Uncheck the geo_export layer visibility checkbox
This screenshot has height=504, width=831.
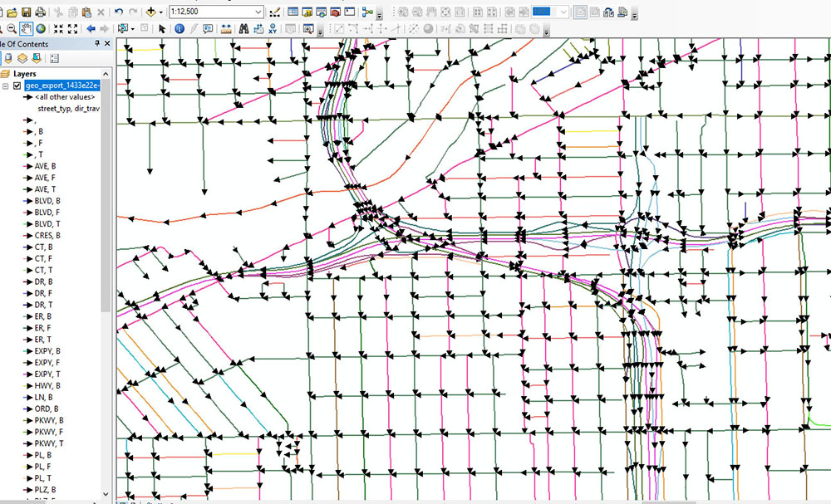point(17,86)
